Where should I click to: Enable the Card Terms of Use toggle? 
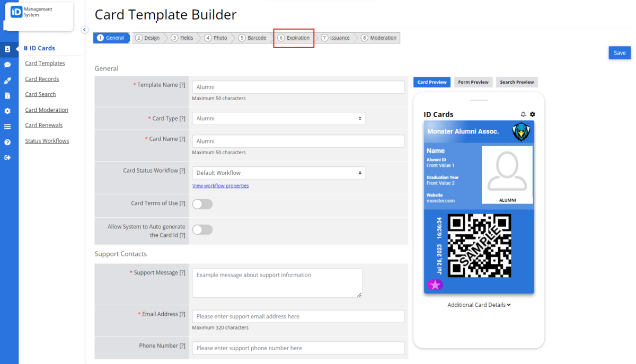(x=202, y=203)
